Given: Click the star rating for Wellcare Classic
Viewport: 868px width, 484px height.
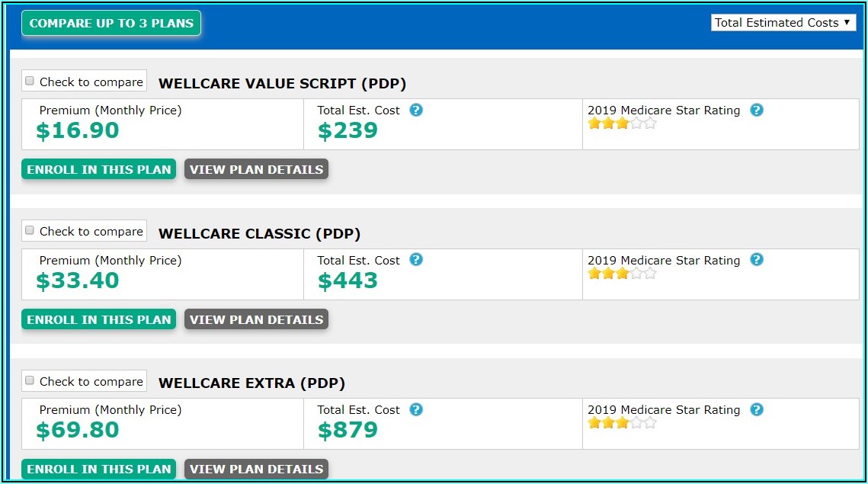Looking at the screenshot, I should 621,274.
